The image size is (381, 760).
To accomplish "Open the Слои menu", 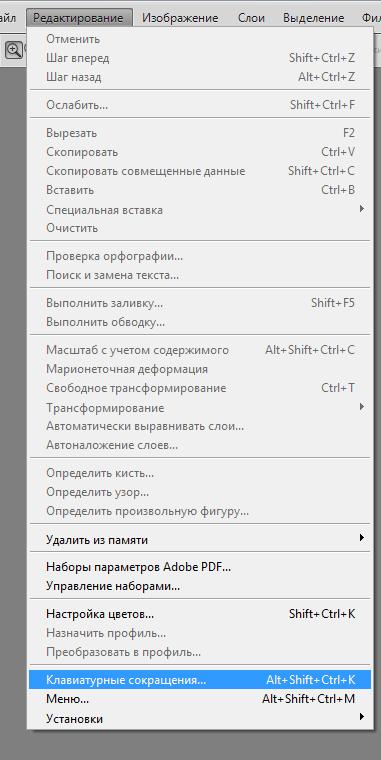I will click(x=251, y=18).
